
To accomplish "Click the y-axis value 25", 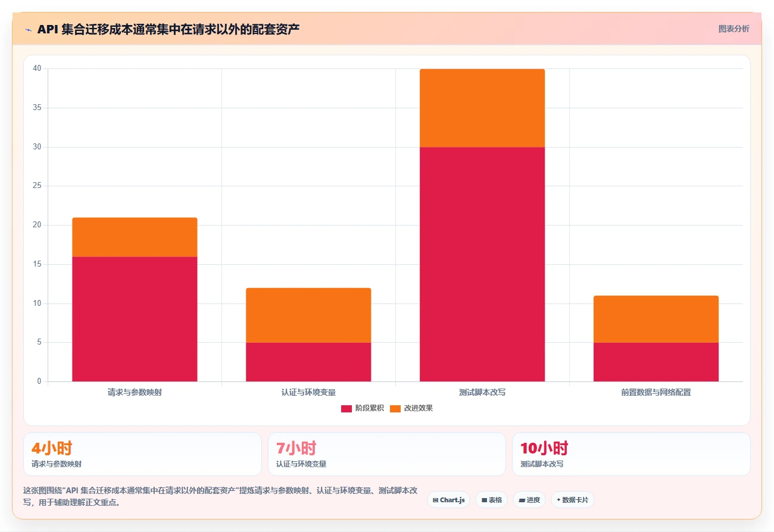I will pos(37,186).
